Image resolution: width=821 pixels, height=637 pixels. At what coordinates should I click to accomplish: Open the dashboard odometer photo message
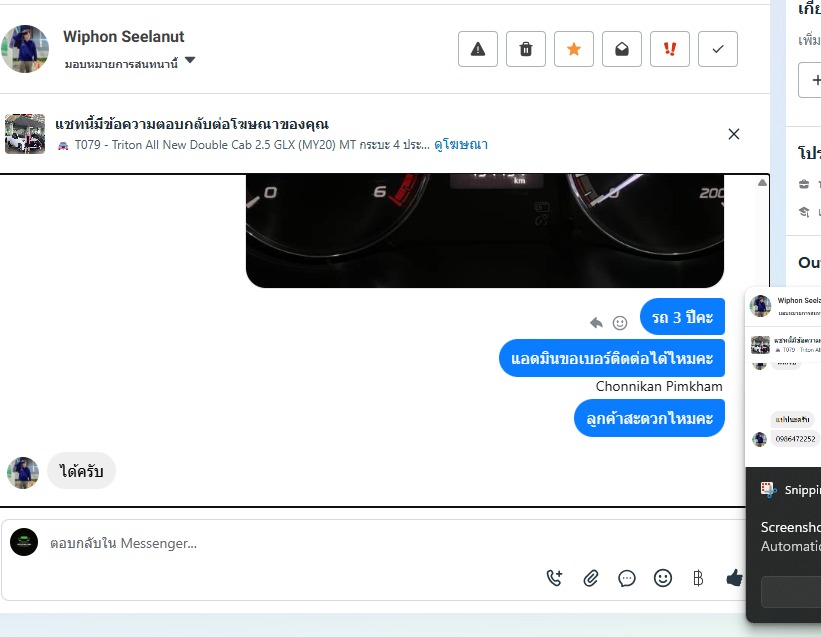point(485,230)
